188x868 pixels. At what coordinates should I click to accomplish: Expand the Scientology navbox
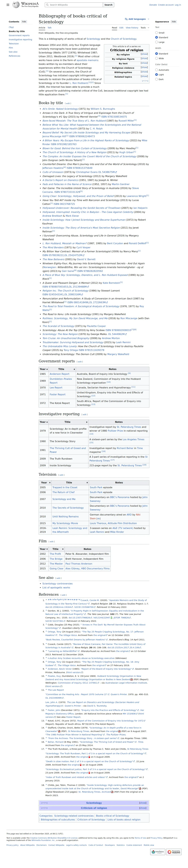pyautogui.click(x=143, y=803)
